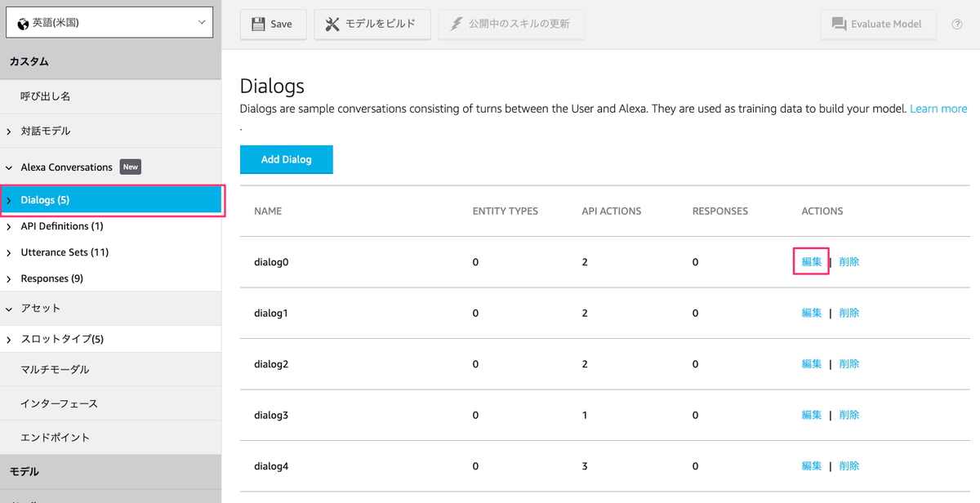Open the 呼び出し名 menu item
Screen dimensions: 980x503
45,96
